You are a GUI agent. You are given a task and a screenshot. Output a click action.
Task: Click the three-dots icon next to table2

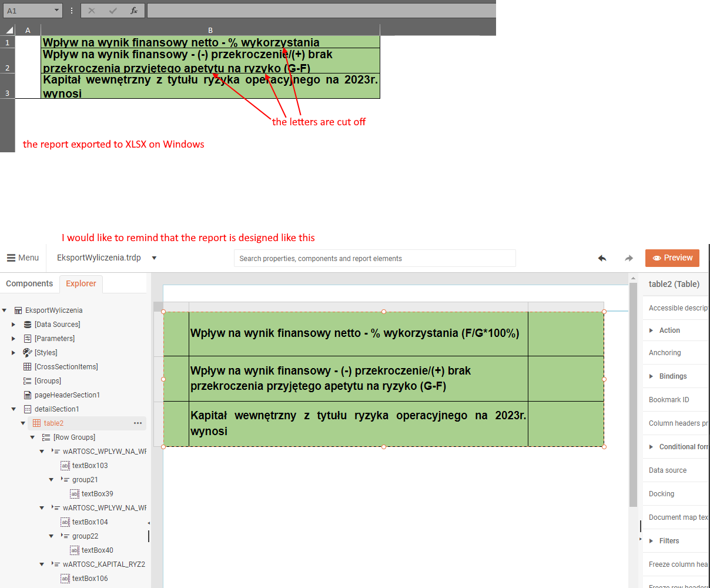click(x=138, y=423)
